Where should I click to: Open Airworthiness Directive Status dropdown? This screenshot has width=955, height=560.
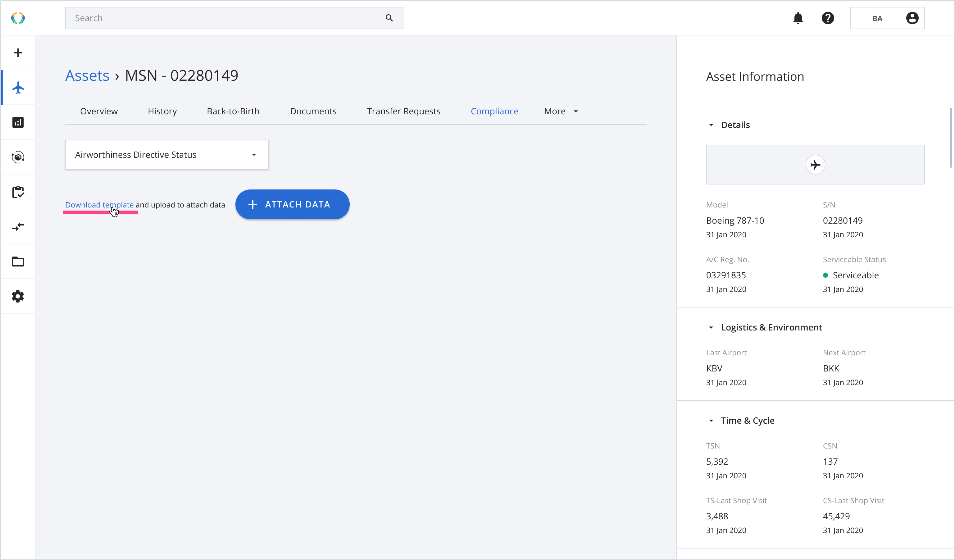167,155
